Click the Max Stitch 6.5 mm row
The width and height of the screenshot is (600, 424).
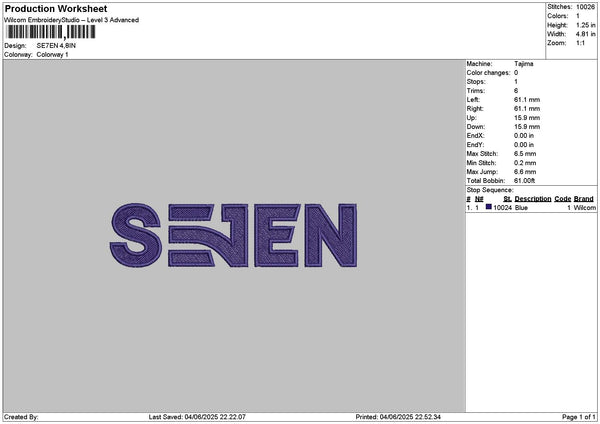[501, 154]
